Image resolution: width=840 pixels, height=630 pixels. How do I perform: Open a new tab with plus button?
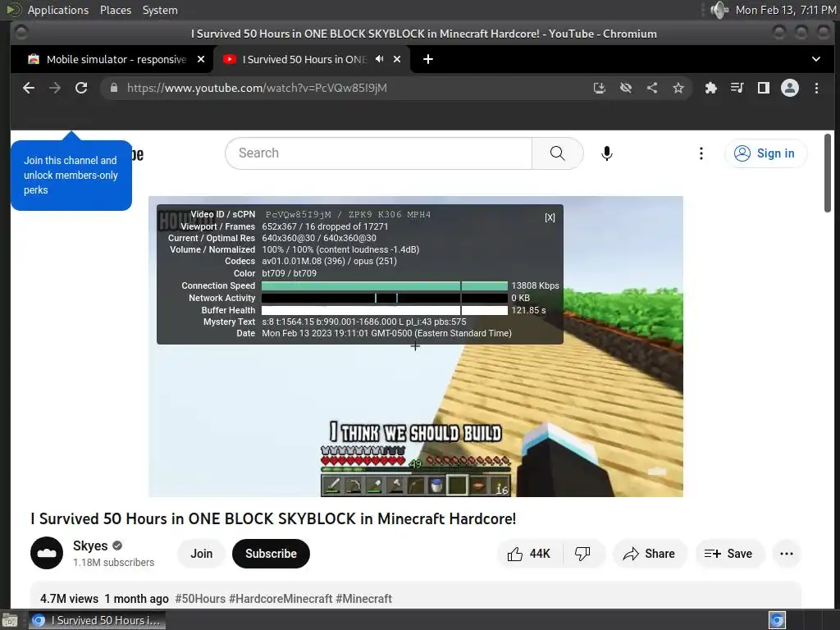[428, 59]
